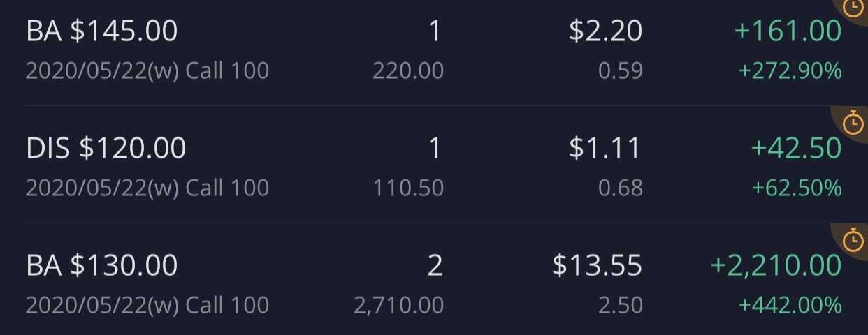868x335 pixels.
Task: Open the BA $130.00 call position
Action: (x=434, y=282)
